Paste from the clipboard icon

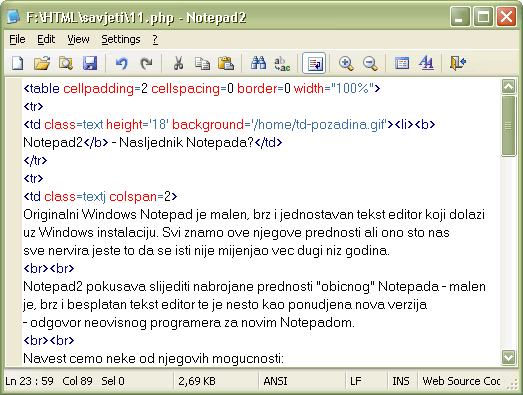[226, 63]
